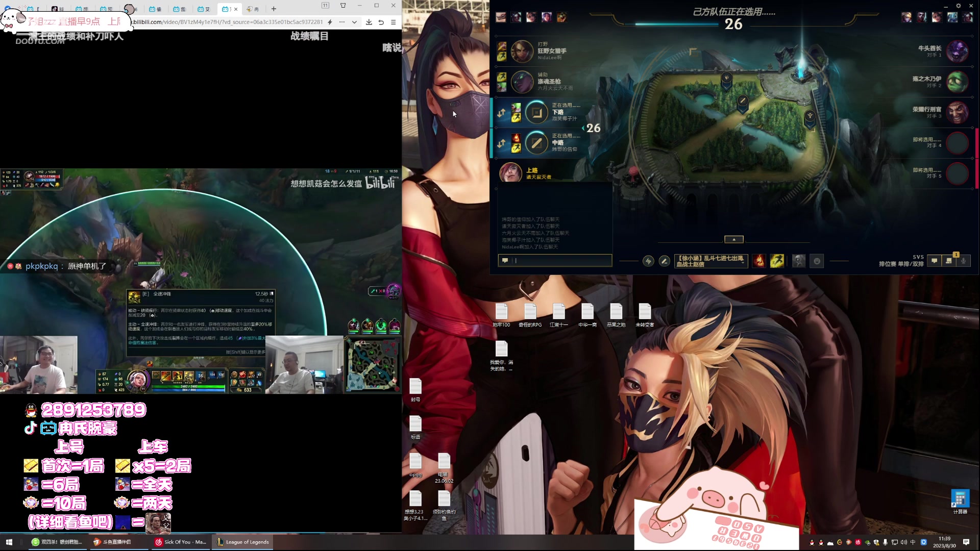The width and height of the screenshot is (980, 551).
Task: Toggle the voice microphone in champ select
Action: point(963,261)
